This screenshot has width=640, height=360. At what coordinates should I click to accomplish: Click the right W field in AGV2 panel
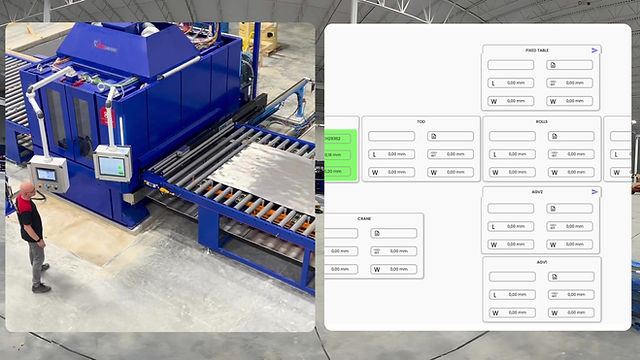coord(569,244)
